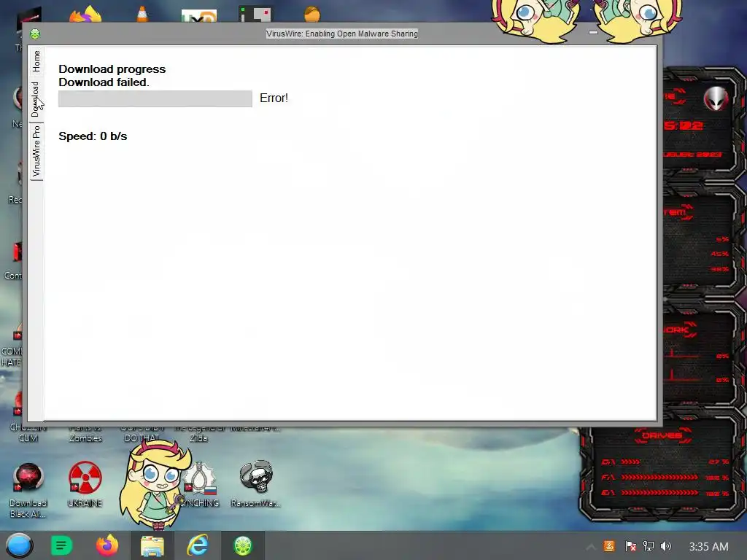Image resolution: width=747 pixels, height=560 pixels.
Task: Select the LYNCHING desktop icon
Action: pos(200,485)
